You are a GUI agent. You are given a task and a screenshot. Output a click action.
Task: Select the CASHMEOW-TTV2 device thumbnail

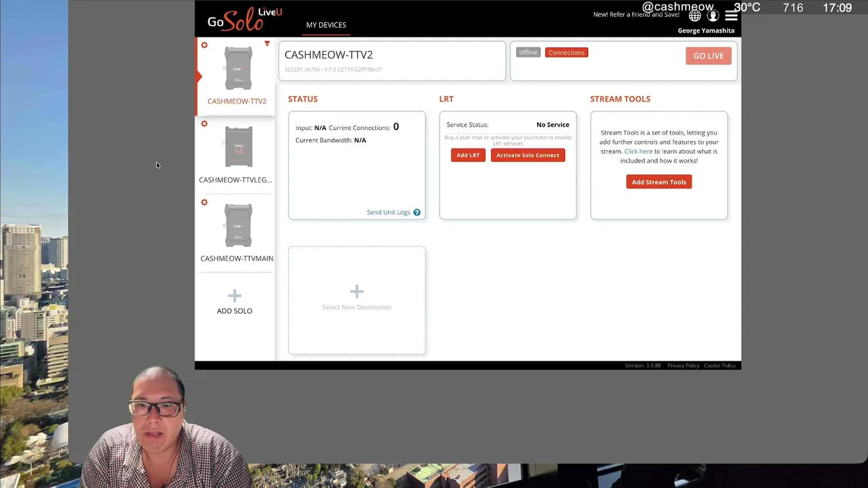pyautogui.click(x=238, y=68)
